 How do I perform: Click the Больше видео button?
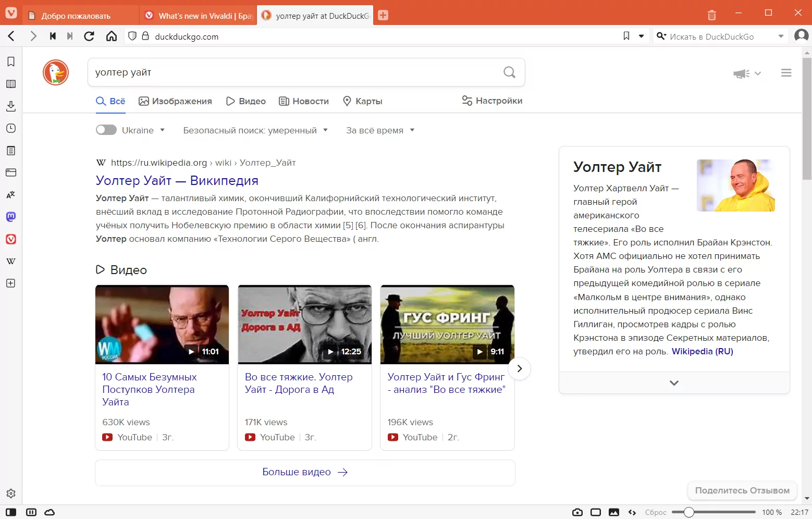305,472
